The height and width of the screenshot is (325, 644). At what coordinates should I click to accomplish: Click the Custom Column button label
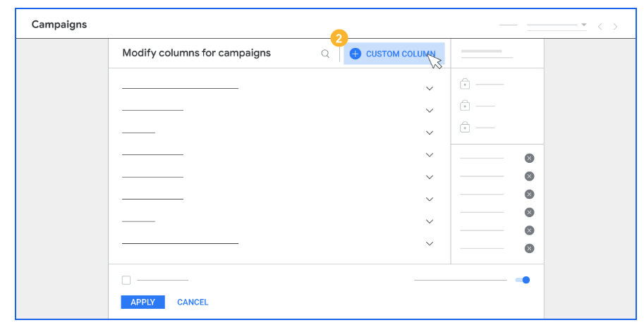tap(401, 54)
